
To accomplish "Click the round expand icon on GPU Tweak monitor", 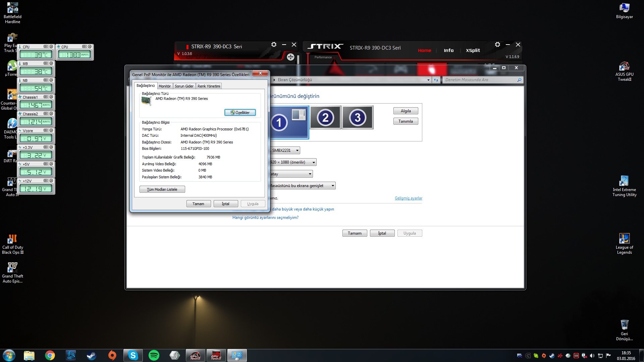I will 290,57.
